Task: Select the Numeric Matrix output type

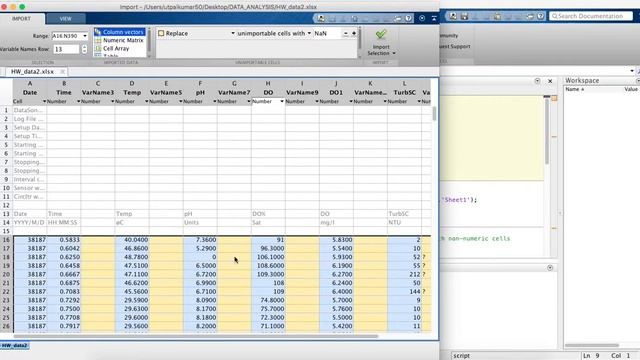Action: [120, 40]
